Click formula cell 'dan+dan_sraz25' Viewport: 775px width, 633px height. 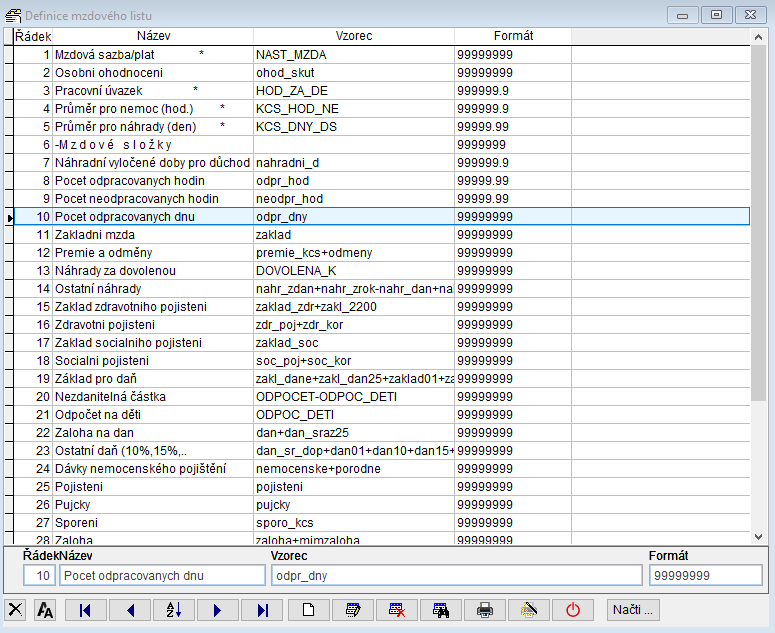(x=354, y=433)
